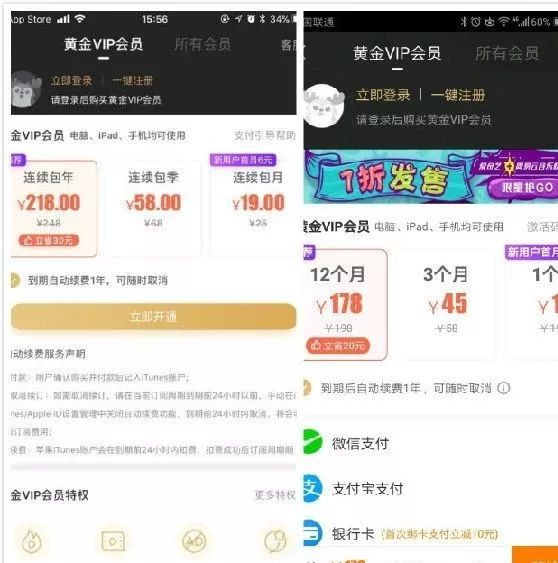Tap the 7折发售 promotional banner
558x563 pixels.
(431, 177)
